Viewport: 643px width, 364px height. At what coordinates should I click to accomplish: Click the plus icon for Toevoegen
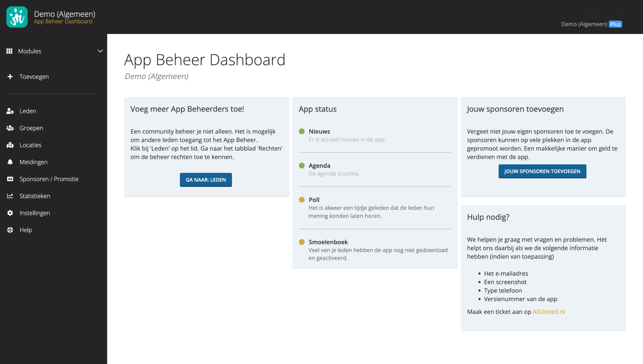pos(10,77)
